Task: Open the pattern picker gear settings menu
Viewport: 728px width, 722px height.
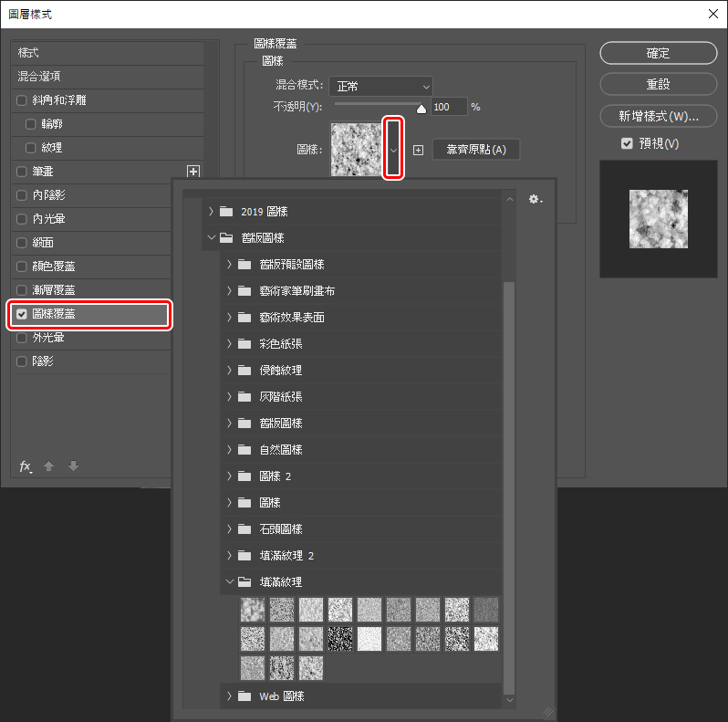Action: [x=535, y=198]
